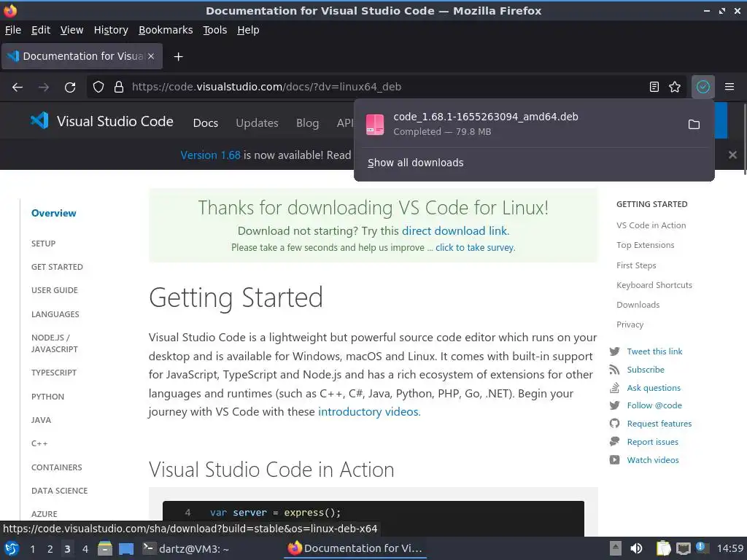The height and width of the screenshot is (560, 747).
Task: Open the Updates navigation link
Action: 258,122
